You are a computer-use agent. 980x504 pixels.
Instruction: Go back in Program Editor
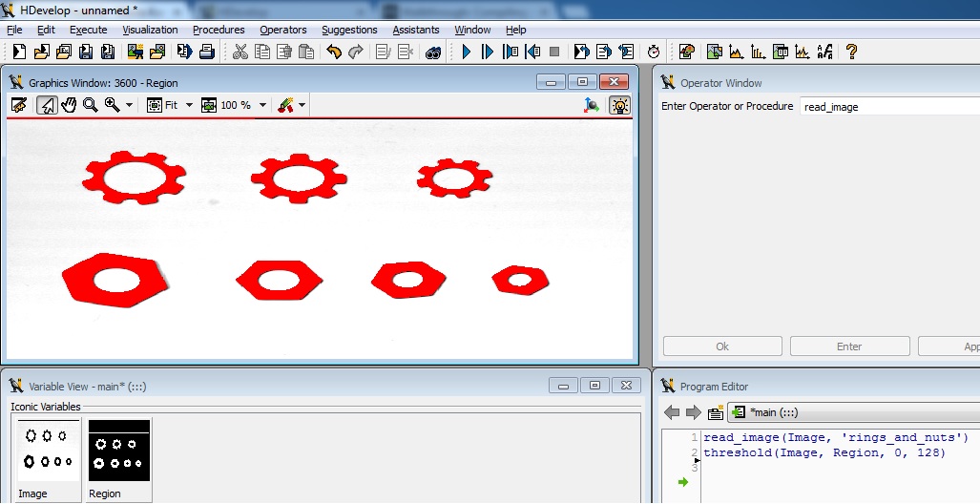672,412
